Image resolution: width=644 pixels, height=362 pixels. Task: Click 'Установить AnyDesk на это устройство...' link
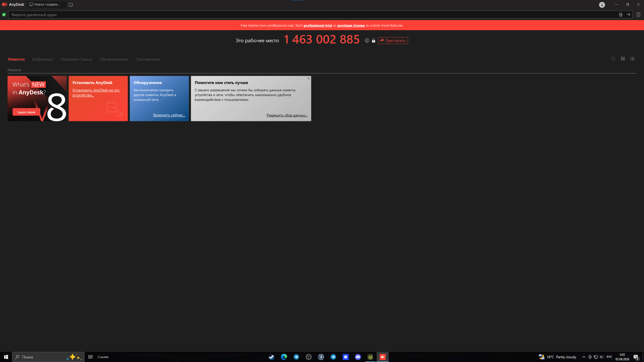tap(96, 93)
